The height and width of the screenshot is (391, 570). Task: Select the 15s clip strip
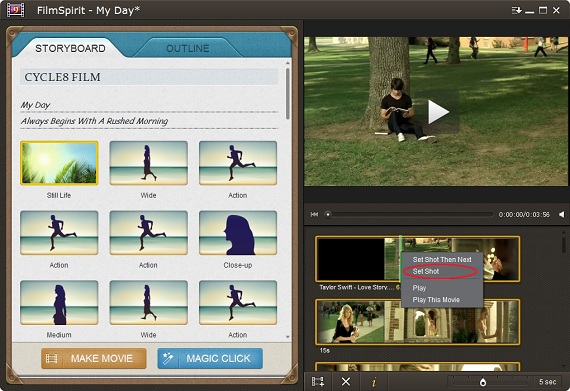click(418, 322)
